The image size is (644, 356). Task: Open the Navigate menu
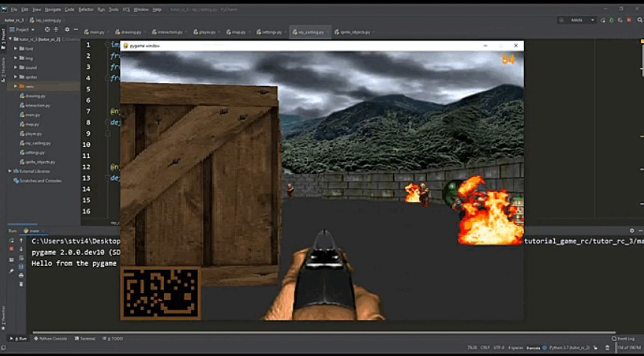52,10
